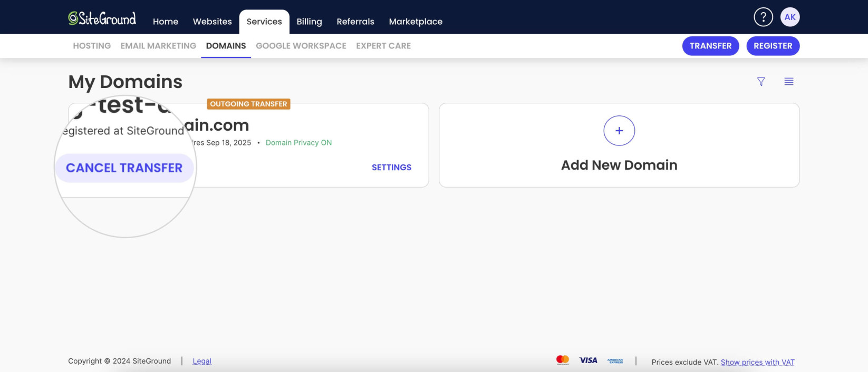Switch to the Hosting sub-tab

[x=92, y=46]
